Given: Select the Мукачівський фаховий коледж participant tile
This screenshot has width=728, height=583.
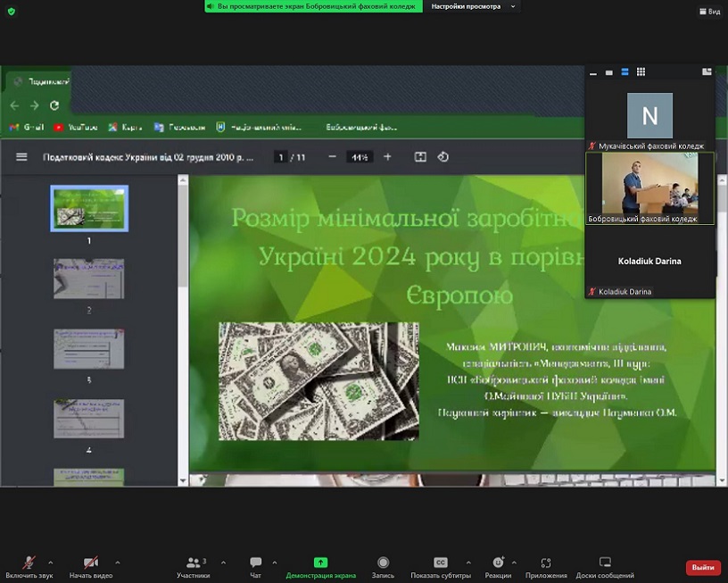Looking at the screenshot, I should pos(649,116).
